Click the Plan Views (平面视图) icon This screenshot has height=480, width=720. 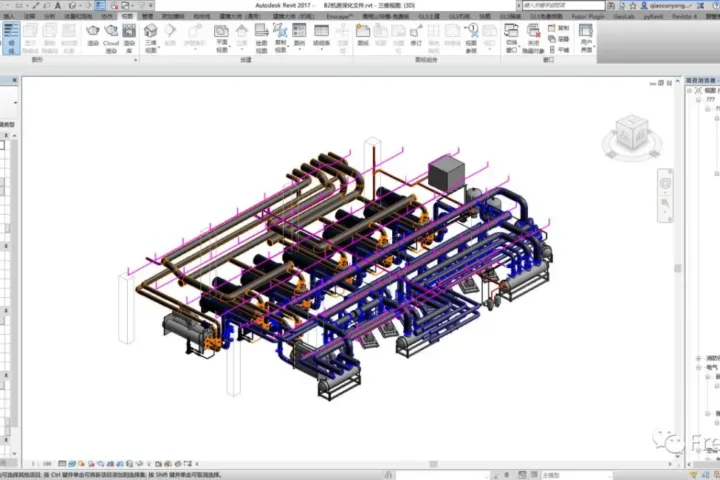221,31
